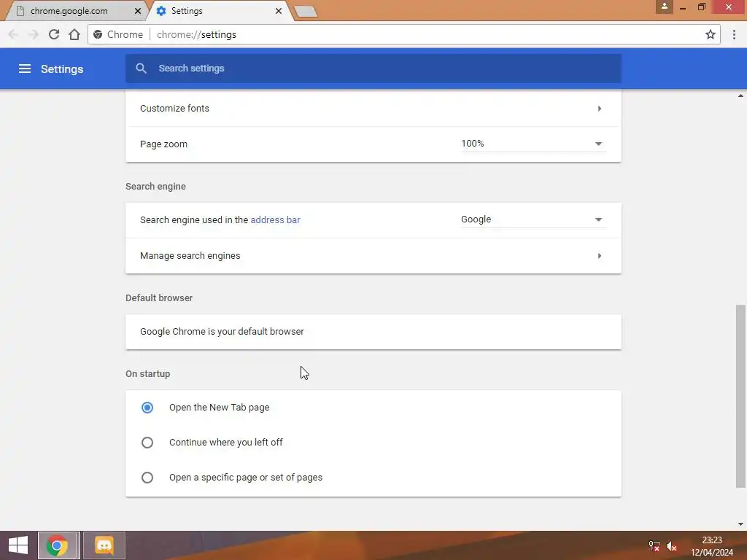Click the Settings title in the header

point(62,69)
